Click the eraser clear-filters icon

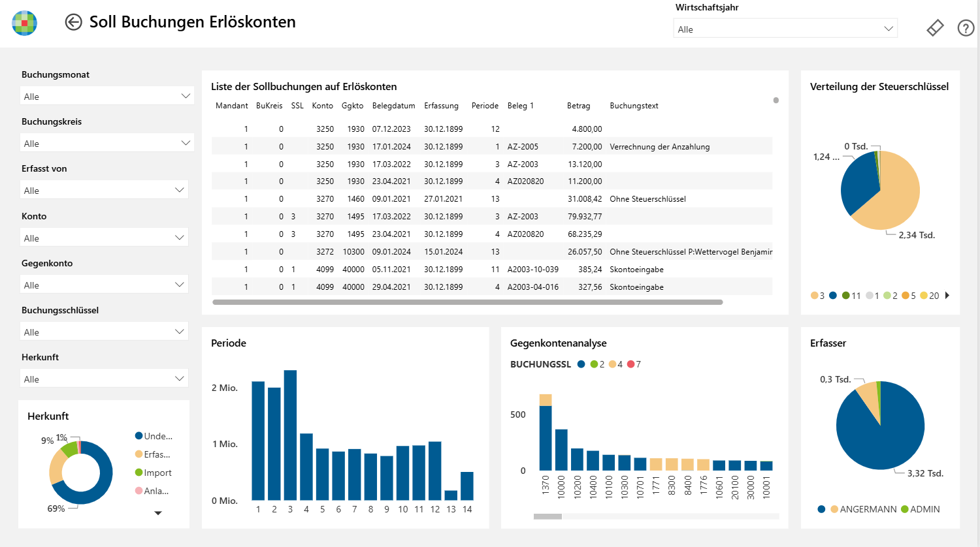pos(935,28)
